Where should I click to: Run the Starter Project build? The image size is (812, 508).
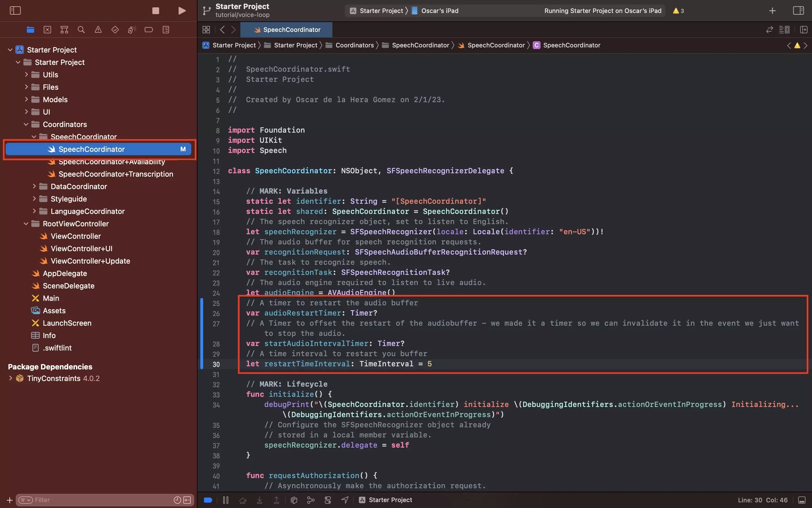point(182,10)
